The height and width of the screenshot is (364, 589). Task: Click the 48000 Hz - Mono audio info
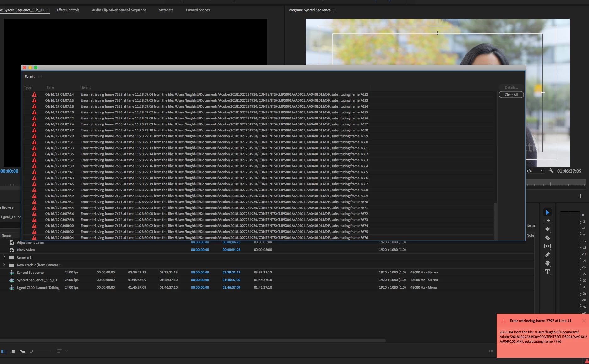pyautogui.click(x=423, y=287)
